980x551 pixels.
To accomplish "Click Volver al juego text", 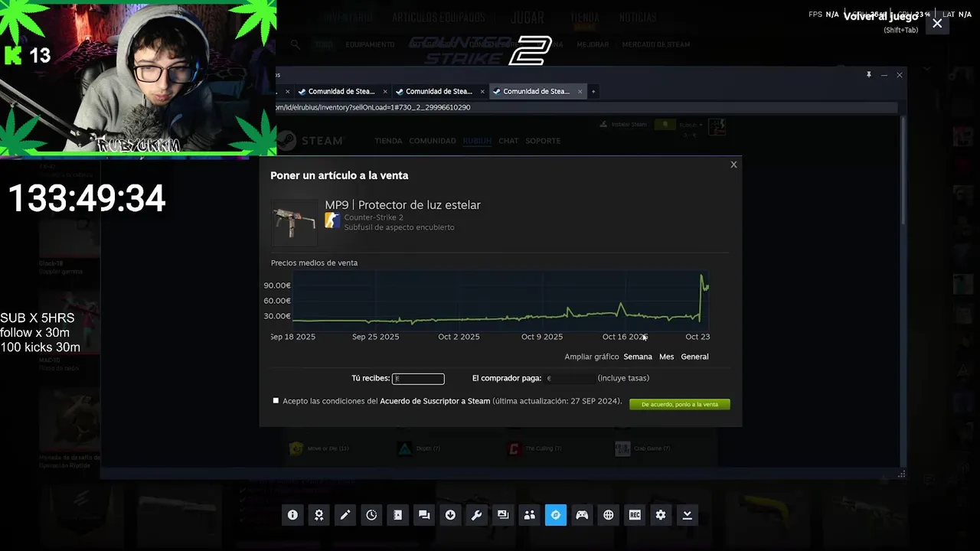I will click(x=880, y=16).
